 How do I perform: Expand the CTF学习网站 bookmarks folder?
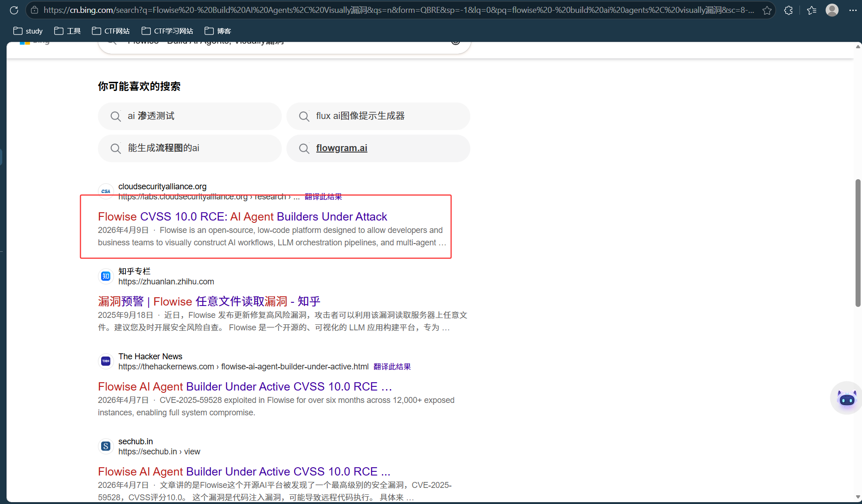pos(167,31)
